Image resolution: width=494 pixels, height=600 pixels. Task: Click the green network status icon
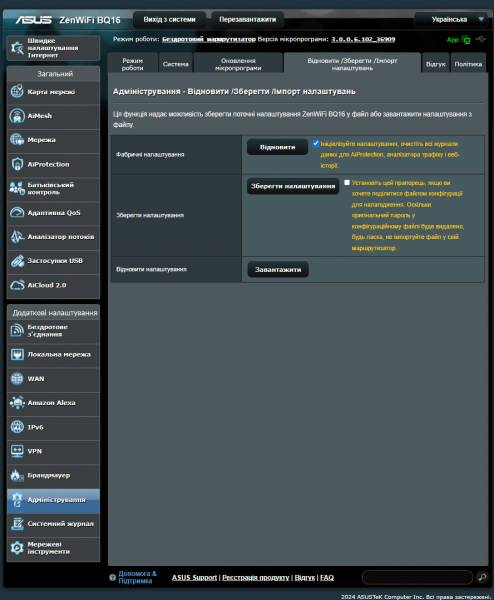click(x=466, y=39)
